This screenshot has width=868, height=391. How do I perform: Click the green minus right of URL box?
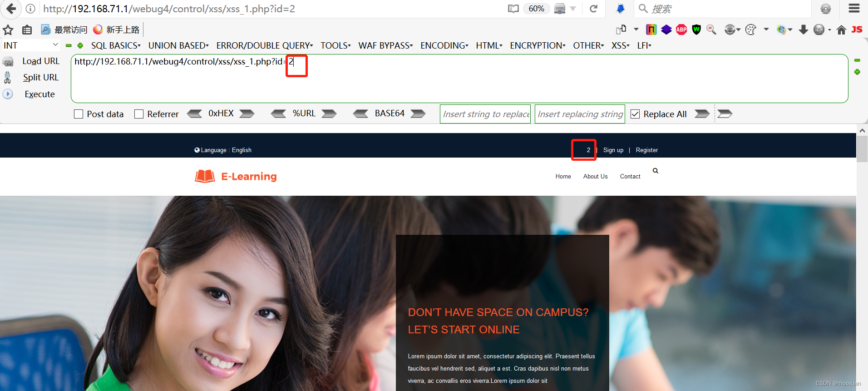point(857,60)
